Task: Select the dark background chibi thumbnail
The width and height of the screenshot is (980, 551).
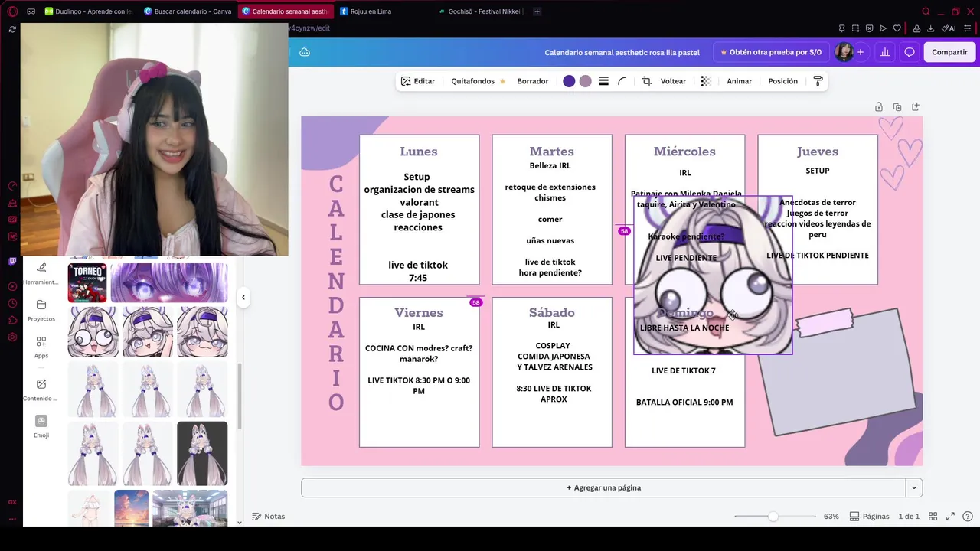Action: point(202,453)
